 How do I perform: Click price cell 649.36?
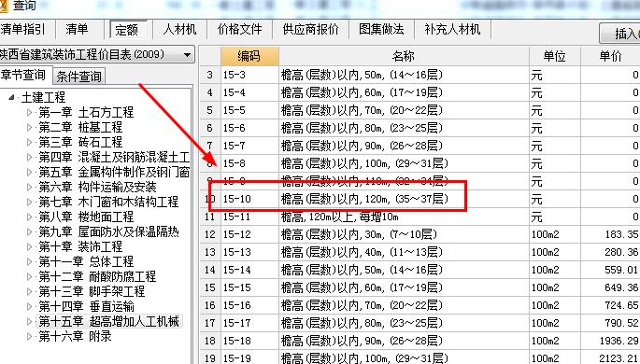tap(610, 287)
